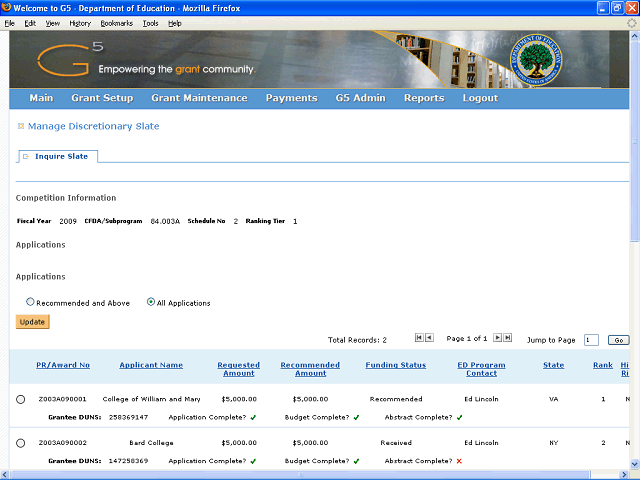Go to next page pagination icon
The width and height of the screenshot is (640, 480).
[497, 338]
